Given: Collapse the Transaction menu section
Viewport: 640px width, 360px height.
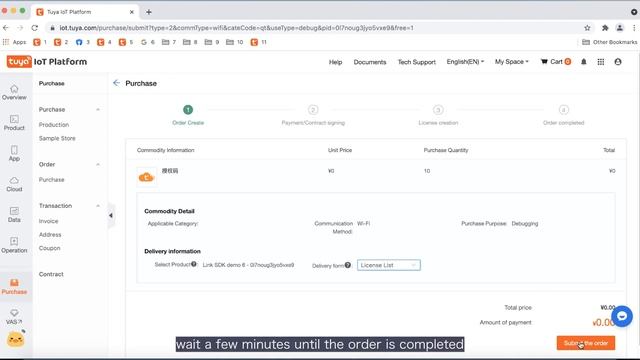Looking at the screenshot, I should click(98, 206).
